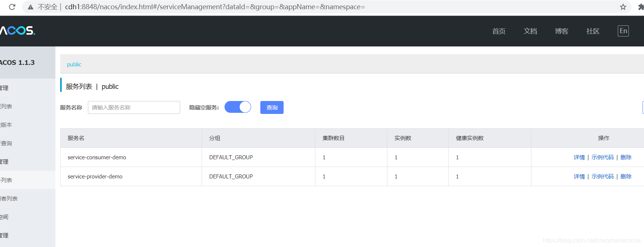Viewport: 644px width, 247px height.
Task: Reload the page with browser refresh icon
Action: point(12,7)
